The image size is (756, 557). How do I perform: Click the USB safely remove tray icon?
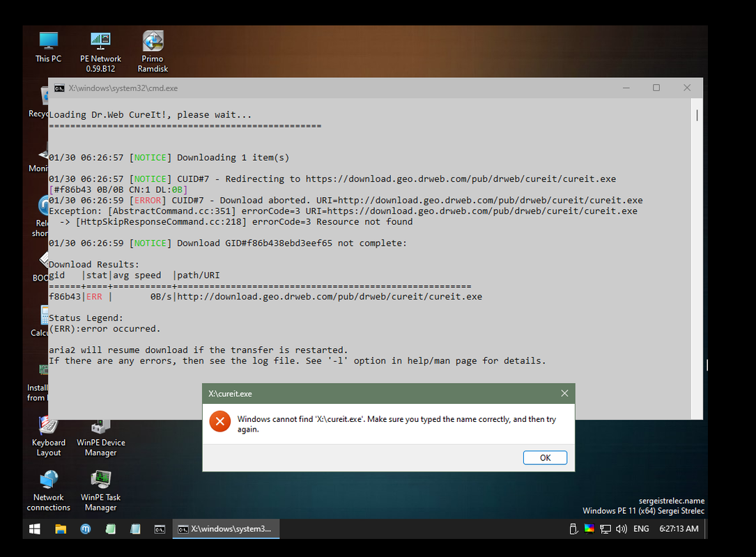(573, 529)
